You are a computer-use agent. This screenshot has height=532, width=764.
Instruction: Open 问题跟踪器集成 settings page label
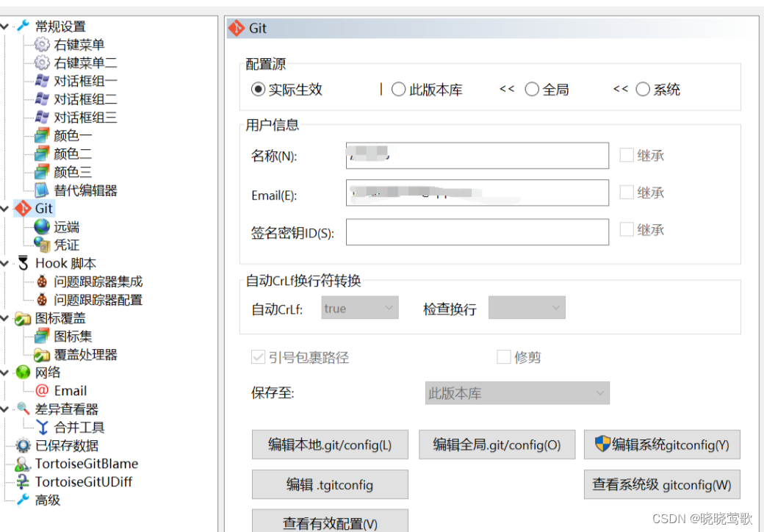click(98, 281)
